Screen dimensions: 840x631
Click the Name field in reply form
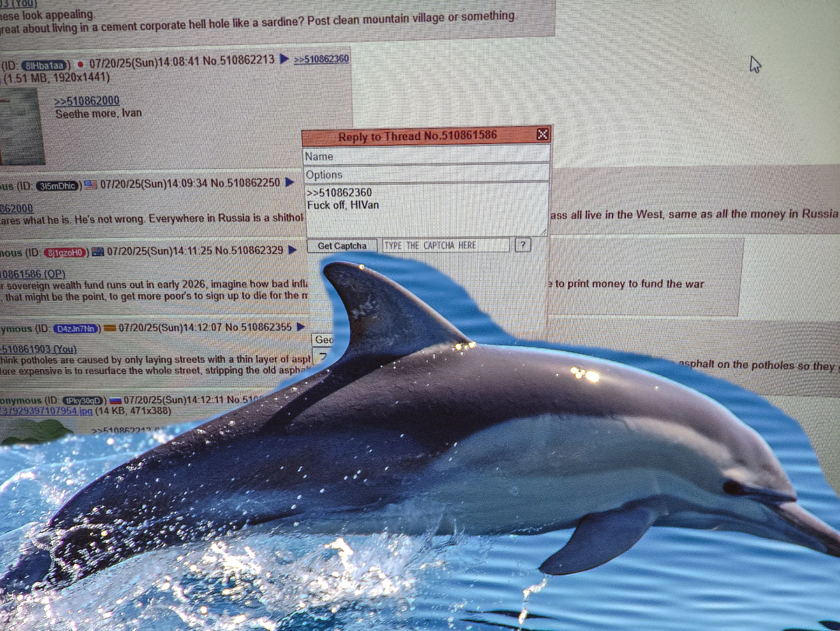[x=426, y=156]
